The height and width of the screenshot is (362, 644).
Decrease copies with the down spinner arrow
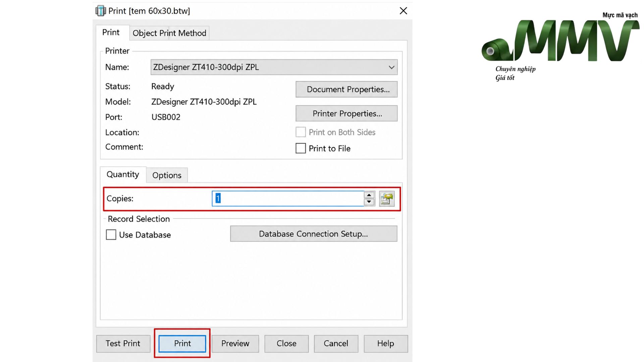(x=369, y=202)
